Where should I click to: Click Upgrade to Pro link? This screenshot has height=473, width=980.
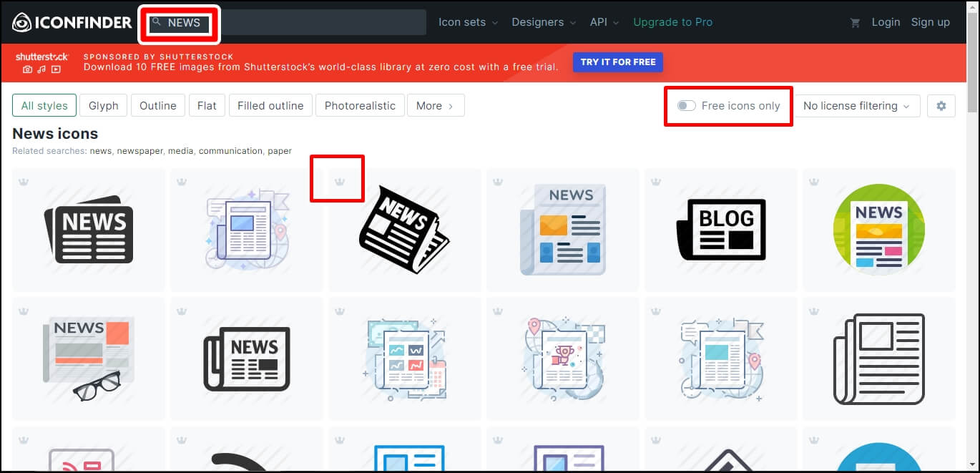click(673, 22)
